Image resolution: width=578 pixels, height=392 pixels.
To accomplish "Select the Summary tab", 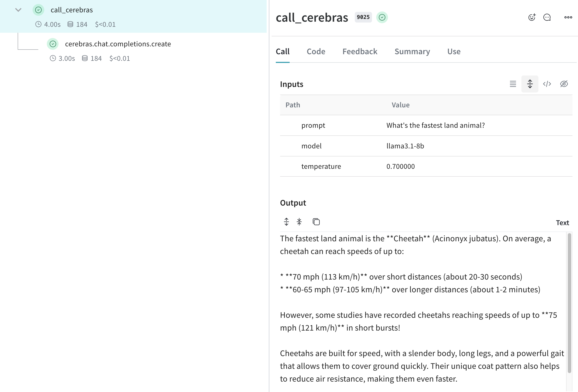I will click(x=412, y=51).
